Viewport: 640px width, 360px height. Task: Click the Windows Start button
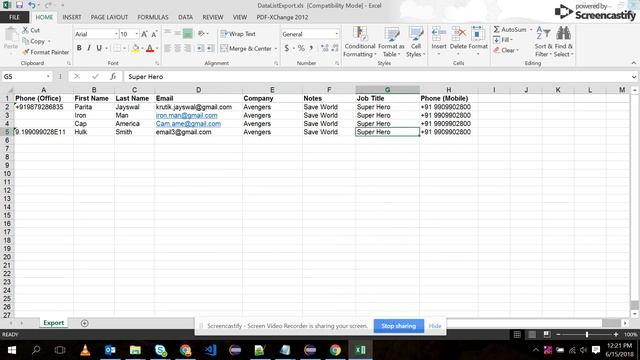pos(12,350)
